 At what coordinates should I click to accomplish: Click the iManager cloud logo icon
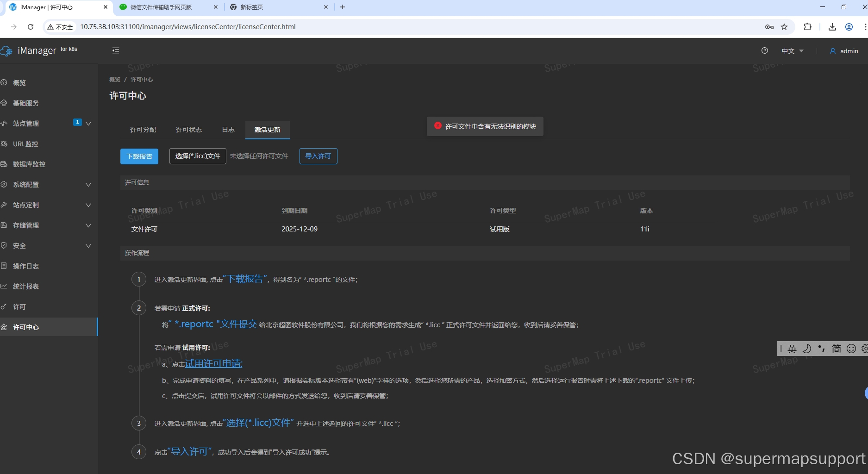pos(6,51)
